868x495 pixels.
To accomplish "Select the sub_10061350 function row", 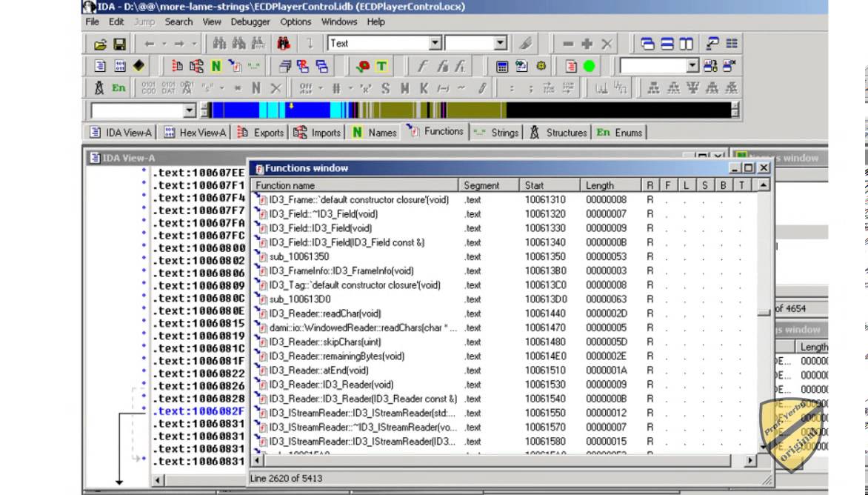I will [x=504, y=256].
